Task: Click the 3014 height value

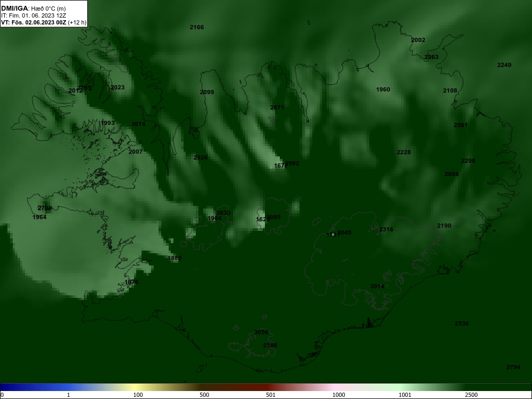Action: point(377,286)
